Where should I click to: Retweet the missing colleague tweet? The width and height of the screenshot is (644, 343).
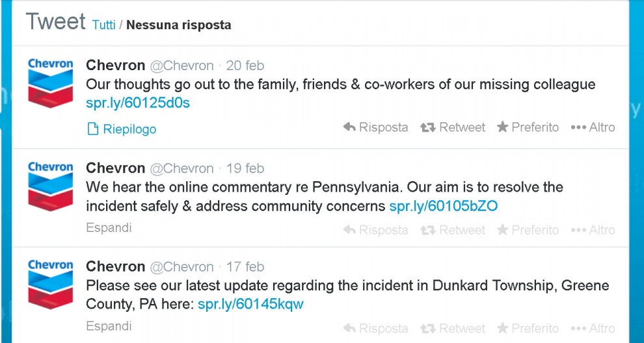tap(453, 127)
